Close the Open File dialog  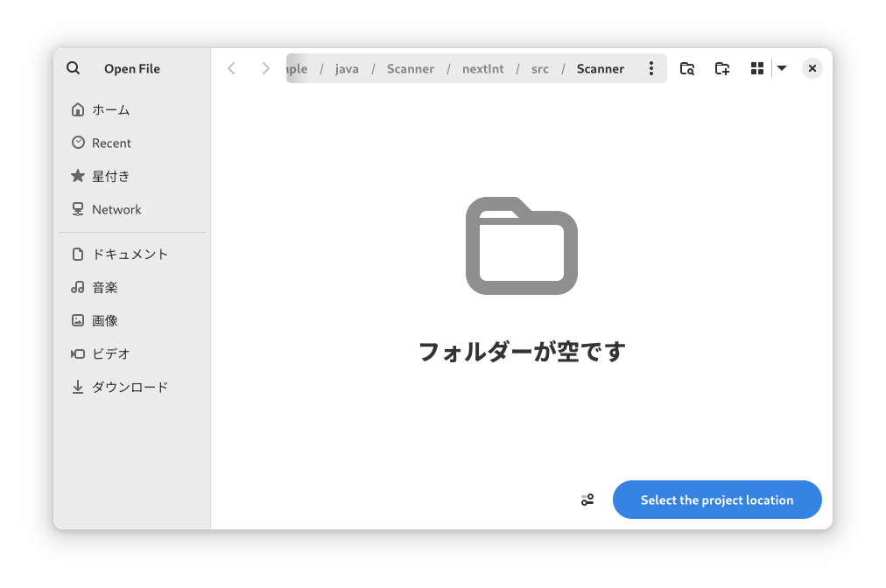pyautogui.click(x=812, y=68)
